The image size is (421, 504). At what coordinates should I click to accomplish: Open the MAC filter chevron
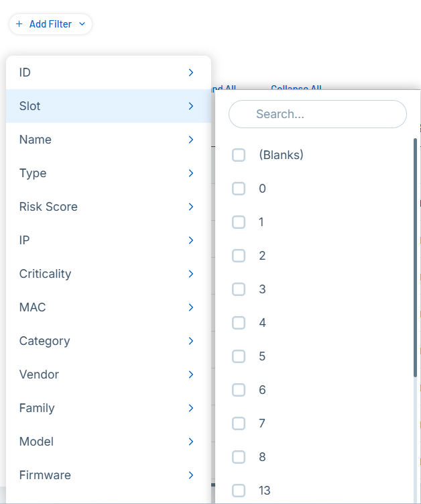tap(191, 307)
